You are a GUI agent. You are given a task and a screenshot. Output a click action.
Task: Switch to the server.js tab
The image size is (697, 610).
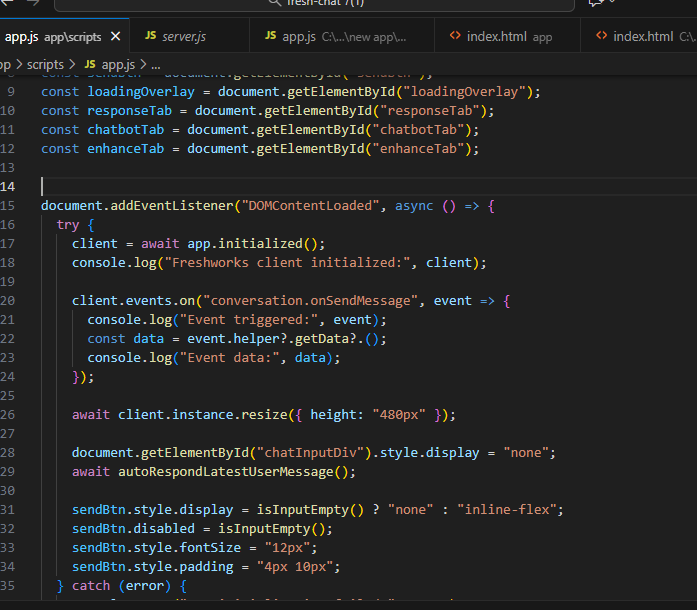coord(183,37)
